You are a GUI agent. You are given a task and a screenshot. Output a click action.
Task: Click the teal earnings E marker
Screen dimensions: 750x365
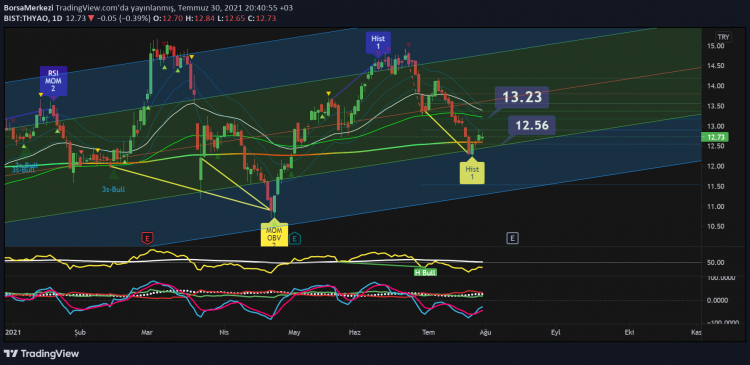pyautogui.click(x=295, y=237)
